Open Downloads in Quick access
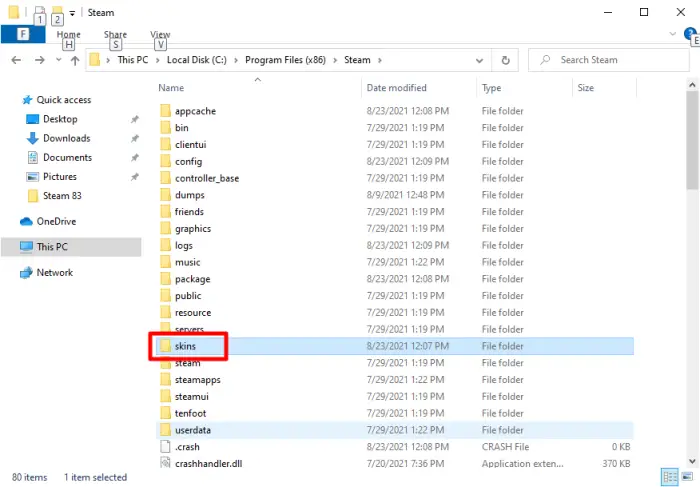Viewport: 700px width, 487px height. [67, 138]
